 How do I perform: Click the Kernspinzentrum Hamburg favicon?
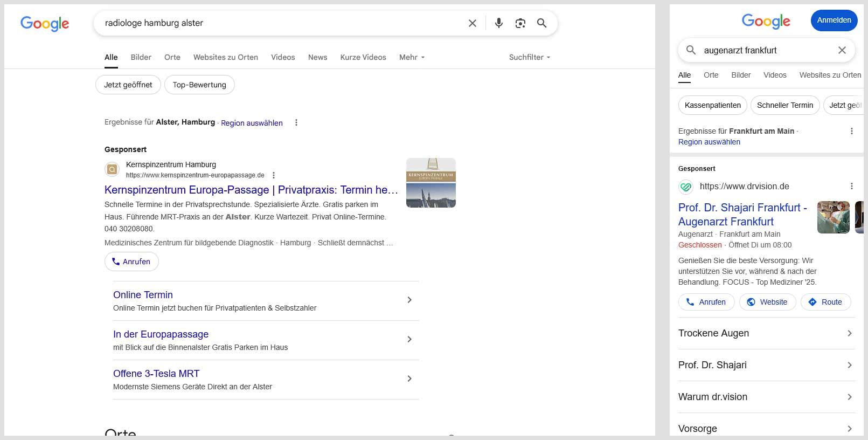pyautogui.click(x=112, y=169)
